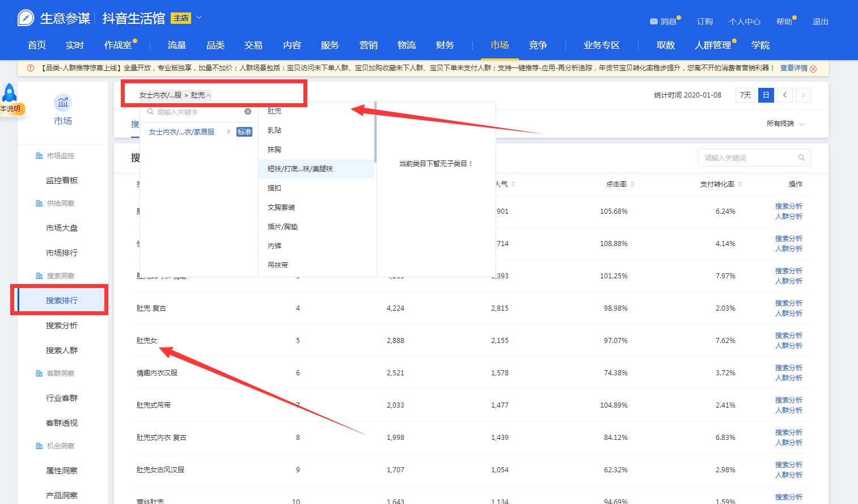
Task: Open 搜索排行 sidebar item
Action: pos(62,300)
